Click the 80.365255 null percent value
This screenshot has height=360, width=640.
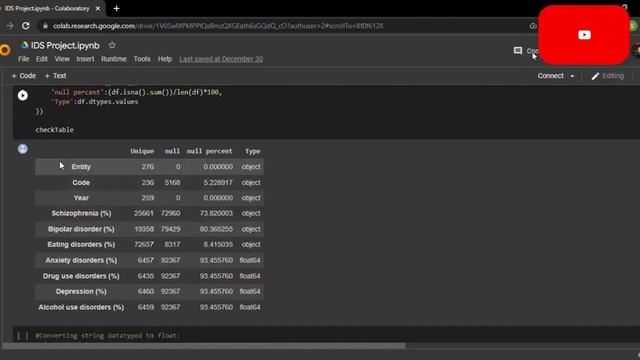(x=216, y=229)
